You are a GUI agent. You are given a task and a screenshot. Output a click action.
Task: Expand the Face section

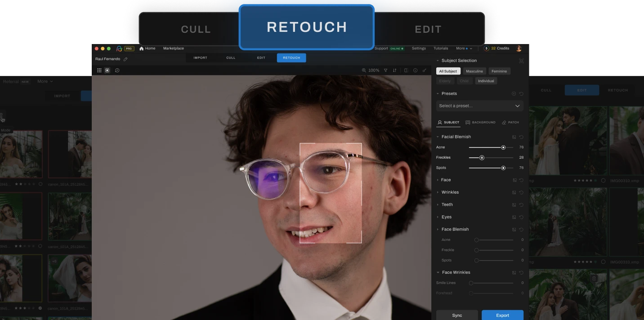[438, 180]
